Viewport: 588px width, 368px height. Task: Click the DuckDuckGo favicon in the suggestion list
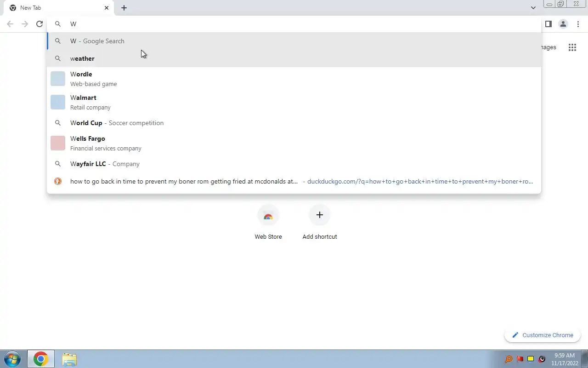point(58,181)
